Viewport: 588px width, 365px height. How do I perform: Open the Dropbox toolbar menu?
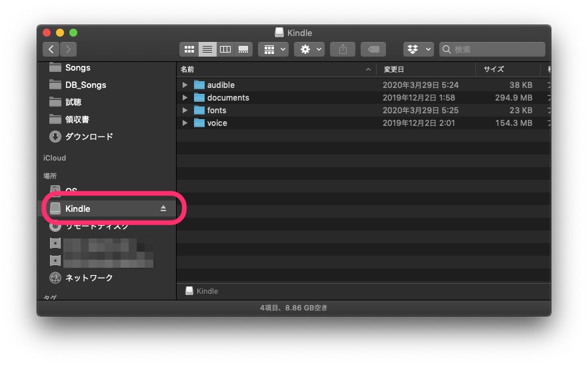point(419,49)
